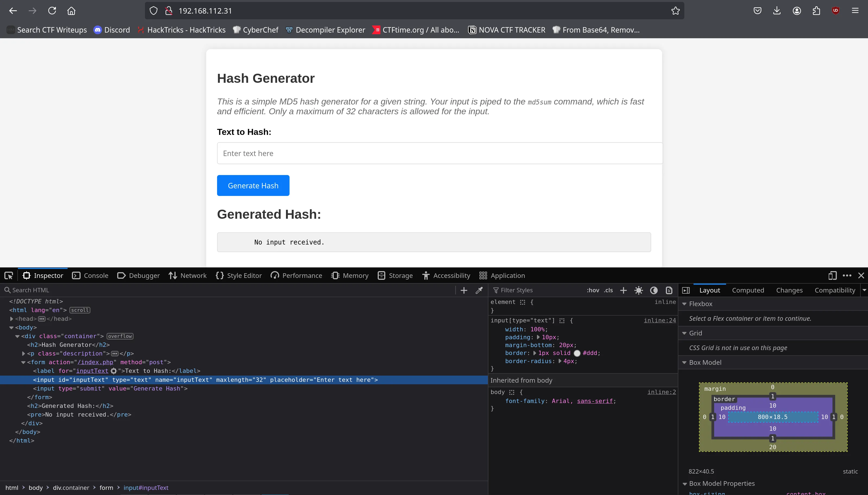Open the CyberChef bookmark

(255, 30)
